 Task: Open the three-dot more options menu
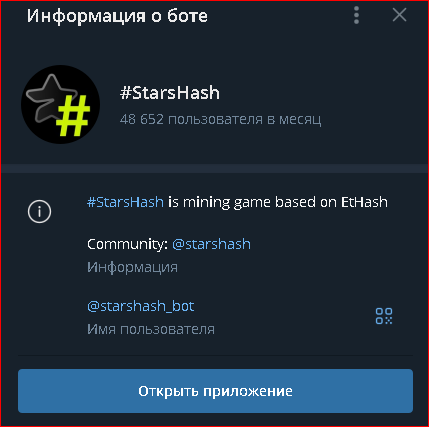tap(356, 15)
